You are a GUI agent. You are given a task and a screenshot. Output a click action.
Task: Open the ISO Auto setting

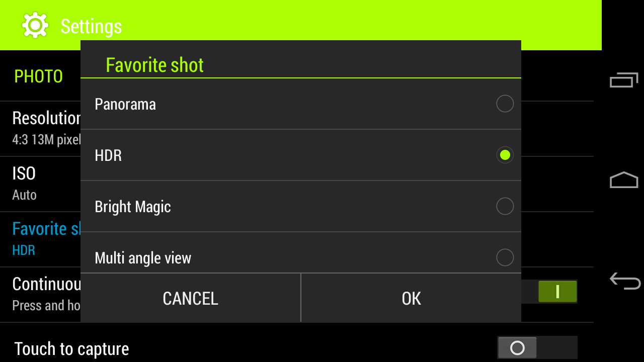40,184
